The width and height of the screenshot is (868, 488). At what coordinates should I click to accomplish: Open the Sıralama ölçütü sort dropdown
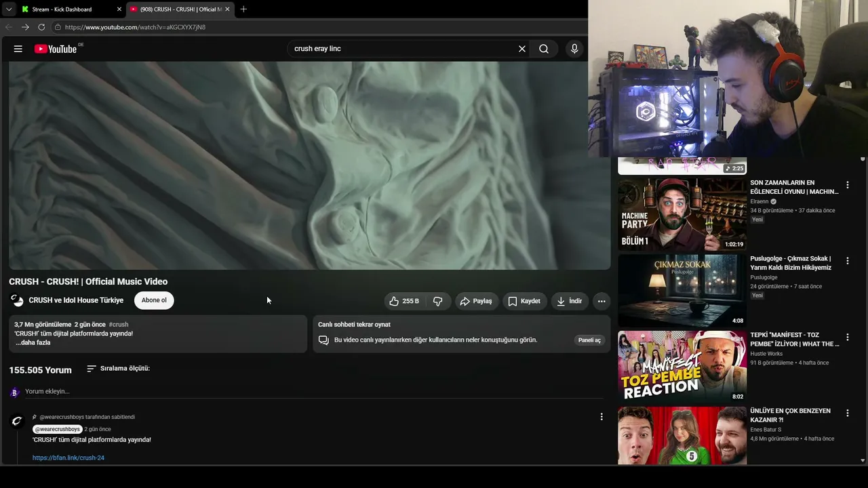[x=119, y=369]
